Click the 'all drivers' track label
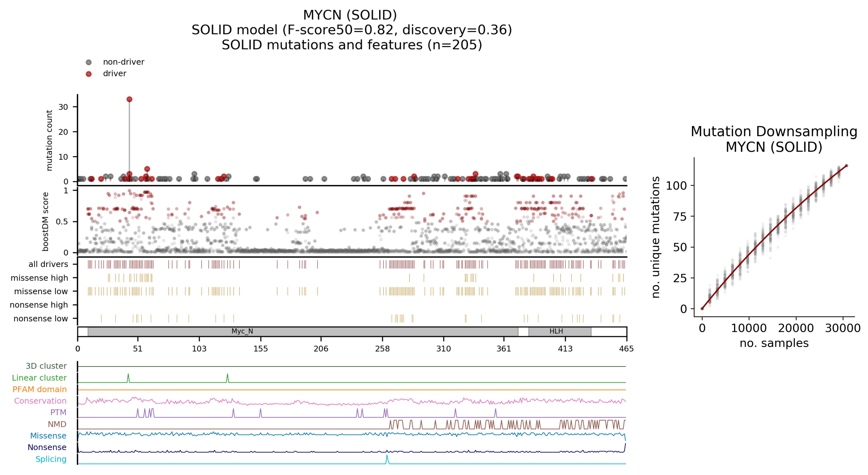868x475 pixels. tap(48, 264)
